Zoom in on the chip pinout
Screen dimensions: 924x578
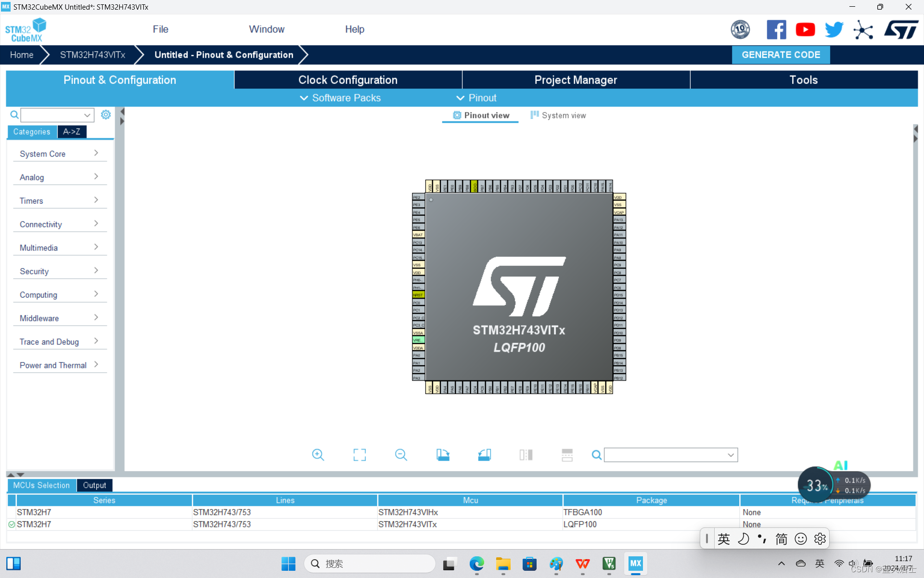click(x=318, y=455)
